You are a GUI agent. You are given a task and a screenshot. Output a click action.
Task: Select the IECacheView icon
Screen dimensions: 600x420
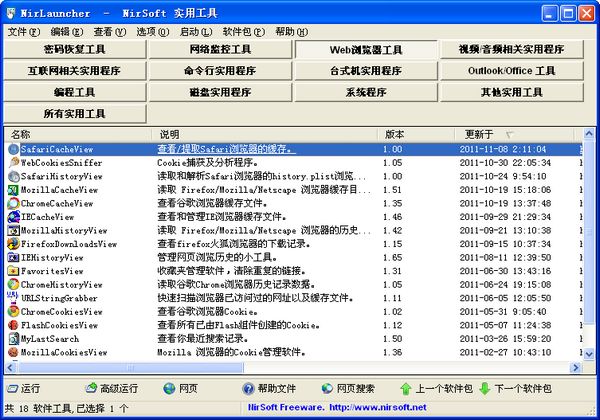pyautogui.click(x=13, y=216)
